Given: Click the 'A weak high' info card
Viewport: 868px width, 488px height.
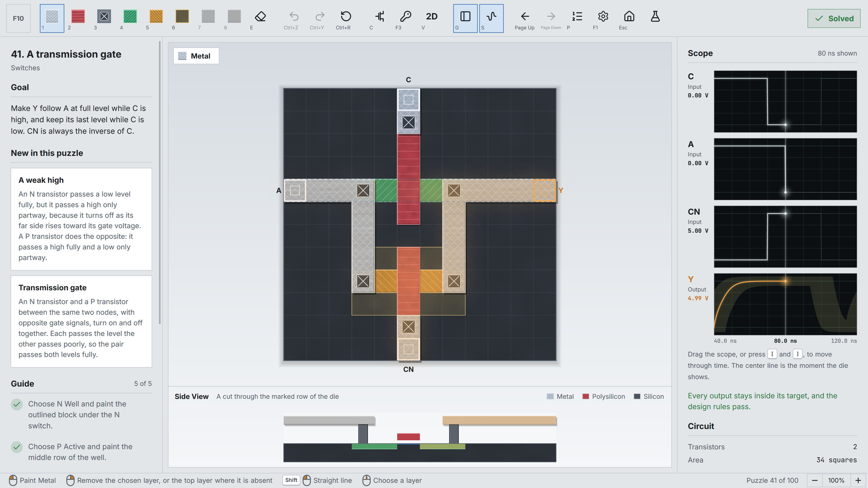Looking at the screenshot, I should [x=81, y=219].
